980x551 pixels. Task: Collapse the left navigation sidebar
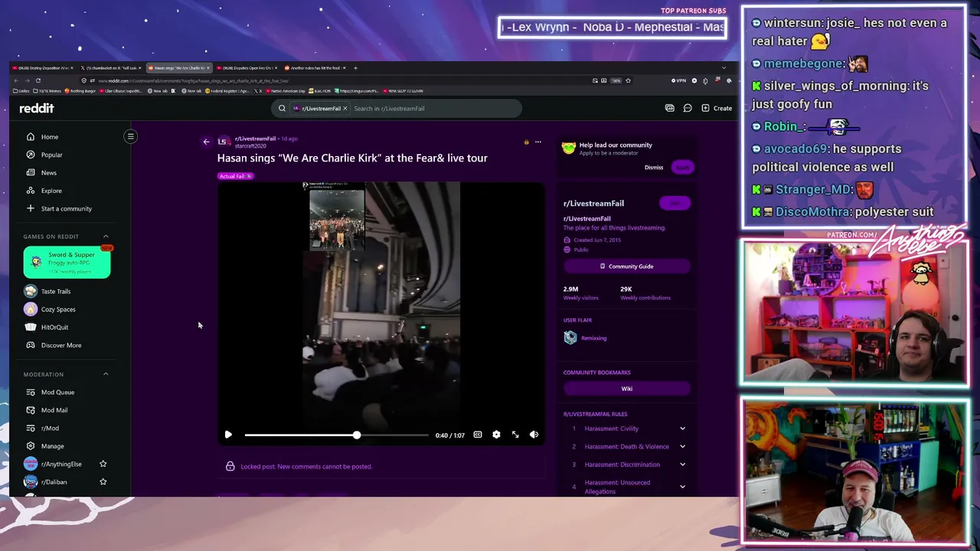(131, 137)
